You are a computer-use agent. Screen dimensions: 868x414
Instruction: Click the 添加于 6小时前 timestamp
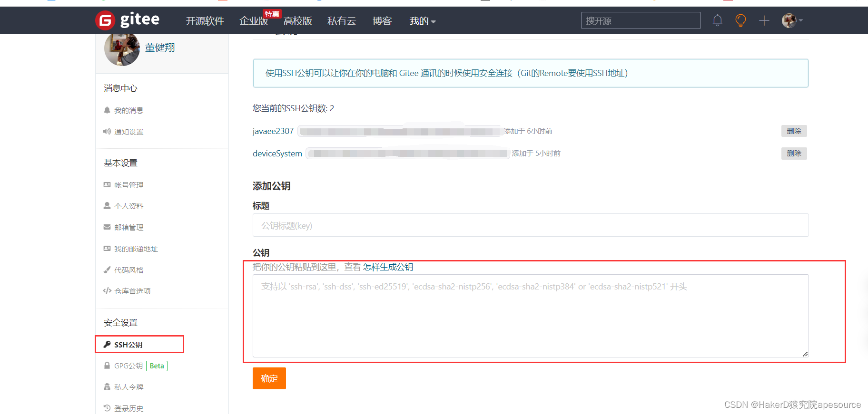pyautogui.click(x=528, y=131)
